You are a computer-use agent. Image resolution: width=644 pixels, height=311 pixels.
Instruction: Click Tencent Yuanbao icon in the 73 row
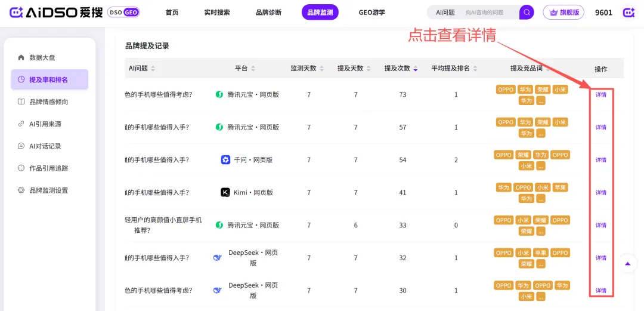(x=219, y=95)
